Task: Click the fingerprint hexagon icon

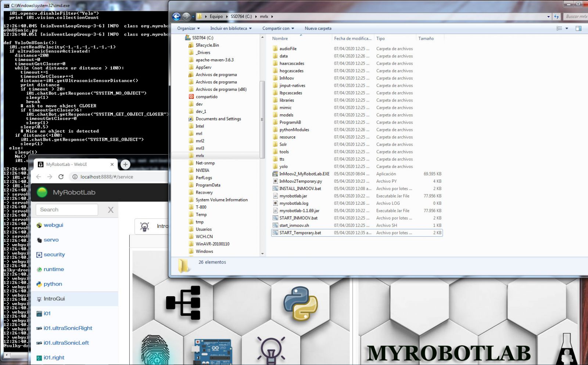Action: click(x=155, y=350)
